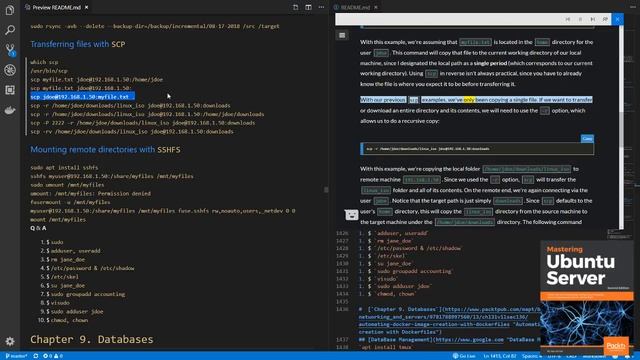Click Go Live in the status bar

[464, 356]
